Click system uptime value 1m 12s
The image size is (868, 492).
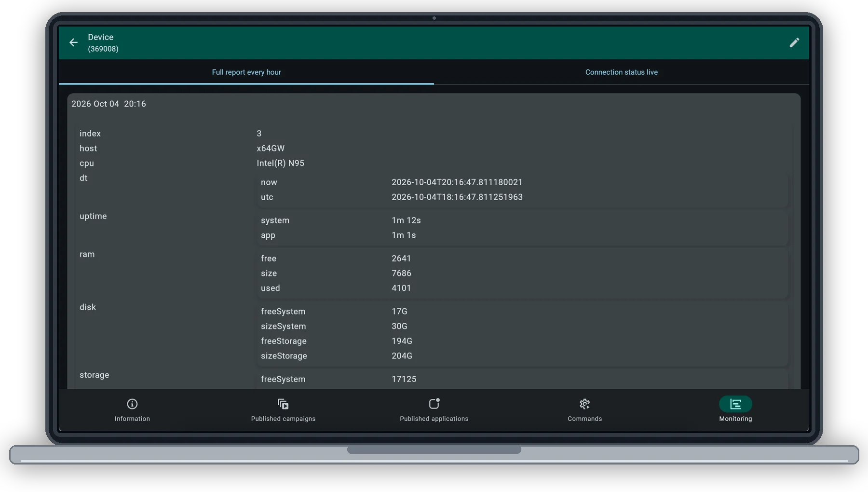tap(406, 220)
